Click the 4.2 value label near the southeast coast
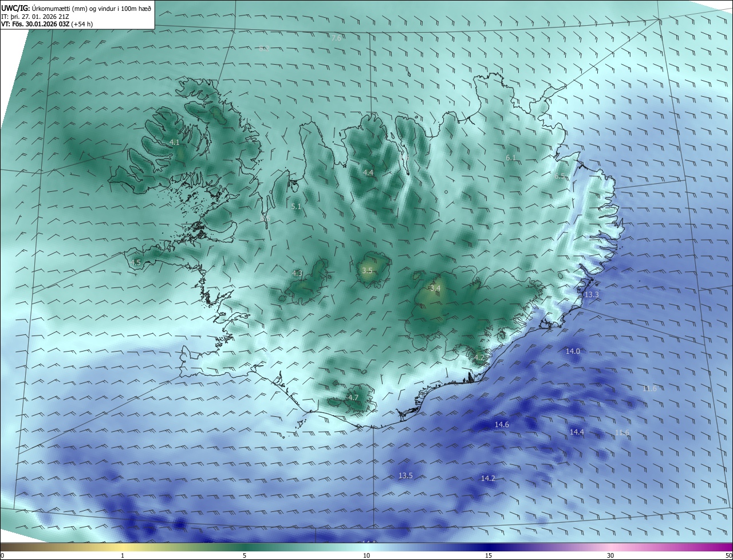The height and width of the screenshot is (560, 733). [x=479, y=357]
